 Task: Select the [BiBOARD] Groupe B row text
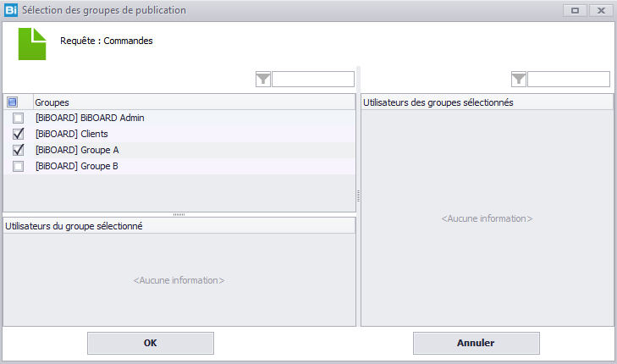point(77,167)
